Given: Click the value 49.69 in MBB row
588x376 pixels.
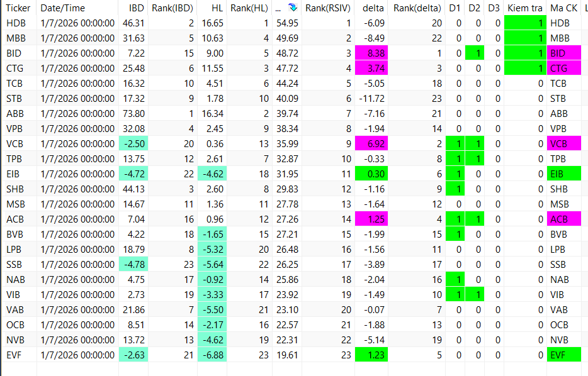Looking at the screenshot, I should [287, 38].
